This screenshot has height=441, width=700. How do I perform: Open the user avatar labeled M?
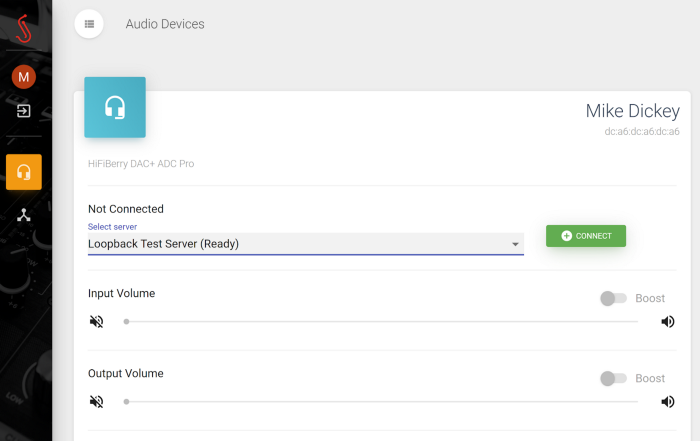click(24, 77)
